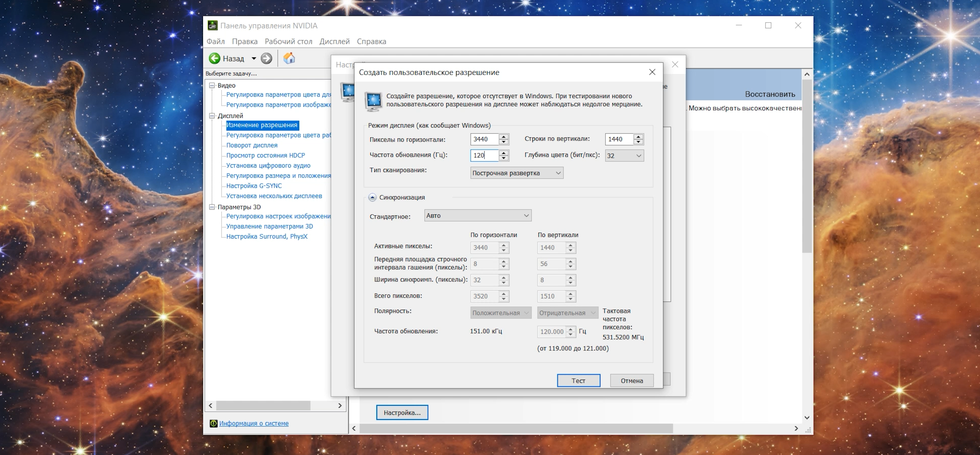Viewport: 980px width, 455px height.
Task: Collapse the Синхронизация section chevron
Action: [x=372, y=198]
